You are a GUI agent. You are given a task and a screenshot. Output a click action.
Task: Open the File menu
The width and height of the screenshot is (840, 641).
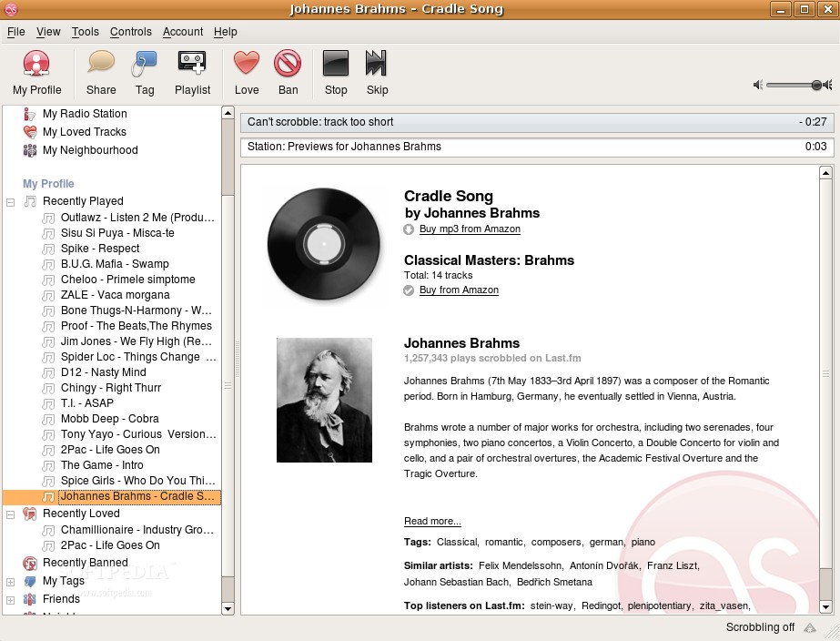click(x=16, y=32)
